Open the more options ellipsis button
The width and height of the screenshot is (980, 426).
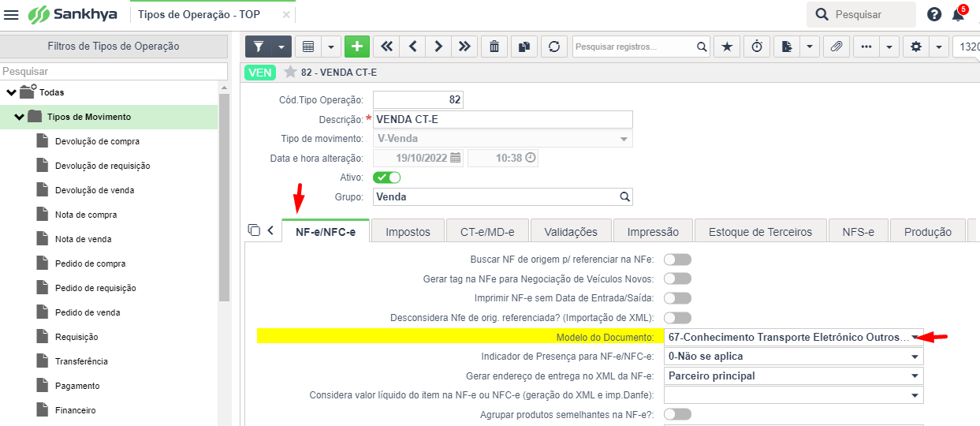coord(866,47)
